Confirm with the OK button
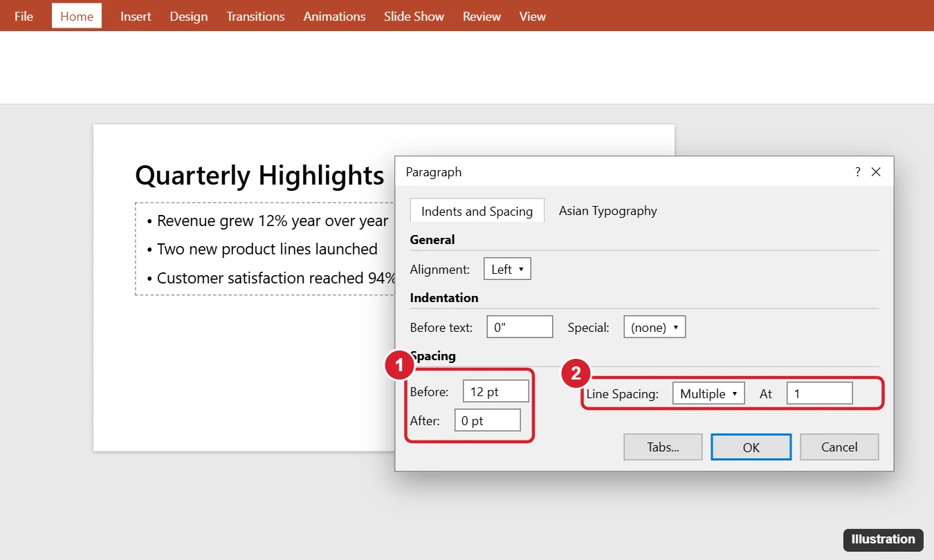Screen dimensions: 934x560 pos(751,447)
